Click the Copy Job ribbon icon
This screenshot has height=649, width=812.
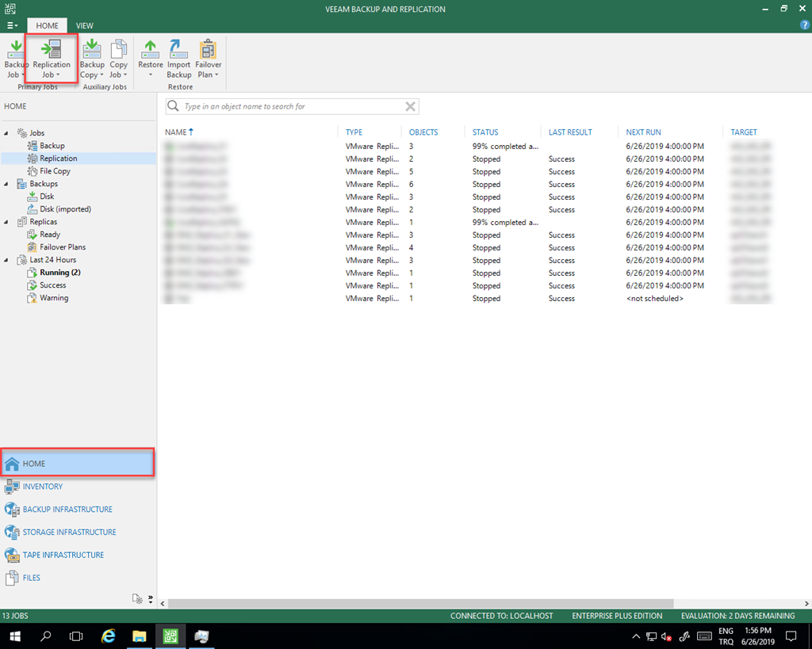pyautogui.click(x=118, y=59)
